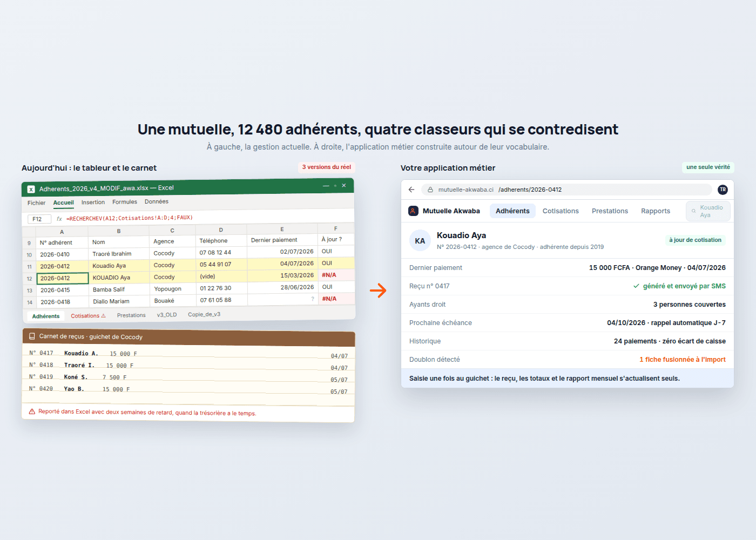Select the (vide) phone cell
Viewport: 756px width, 540px height.
(221, 276)
